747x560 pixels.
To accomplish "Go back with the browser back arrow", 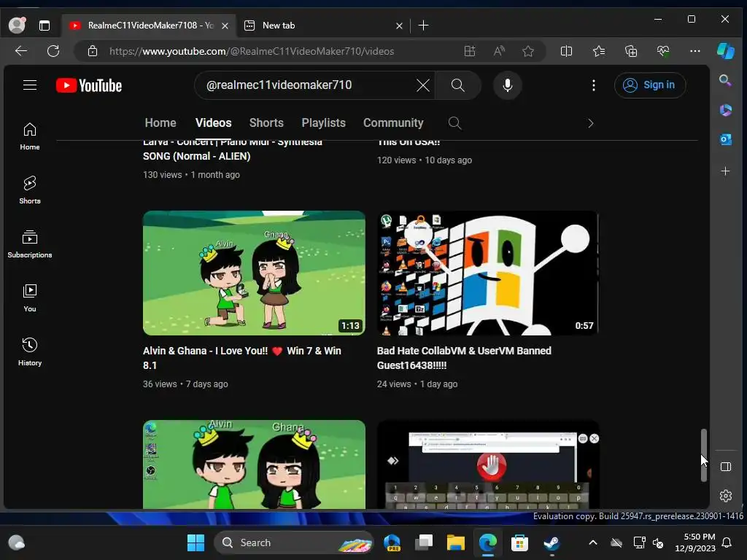I will tap(21, 51).
